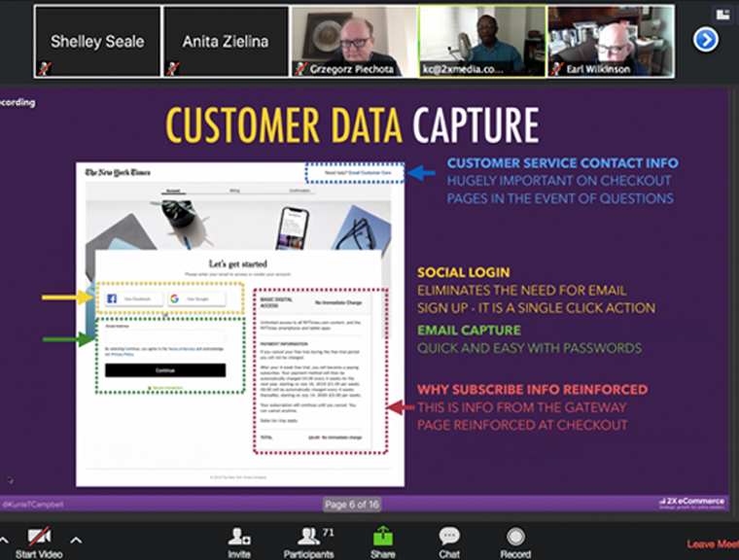Click the CUSTOMER DATA CAPTURE slide title
Viewport: 739px width, 560px height.
(x=352, y=124)
